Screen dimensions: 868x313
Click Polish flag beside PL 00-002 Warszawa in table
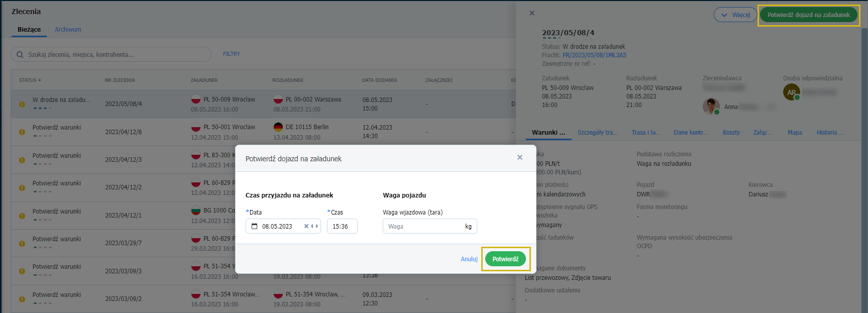tap(278, 99)
